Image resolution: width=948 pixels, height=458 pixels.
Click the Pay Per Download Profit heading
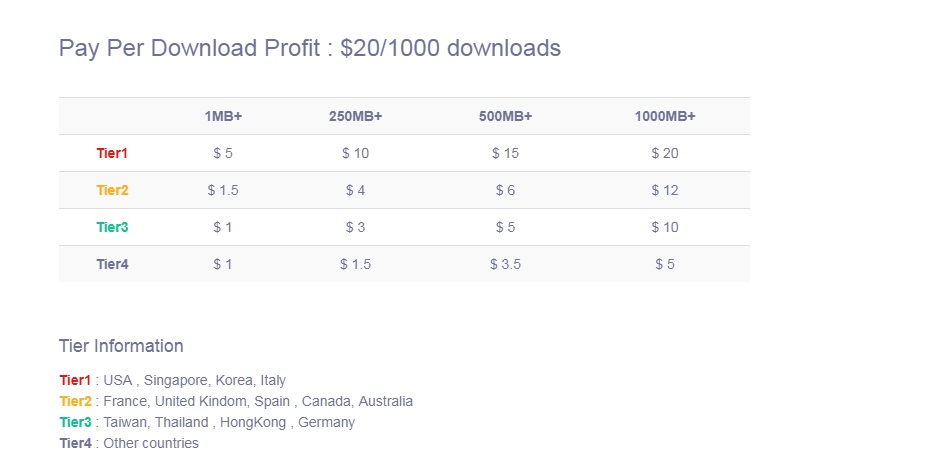(x=309, y=48)
